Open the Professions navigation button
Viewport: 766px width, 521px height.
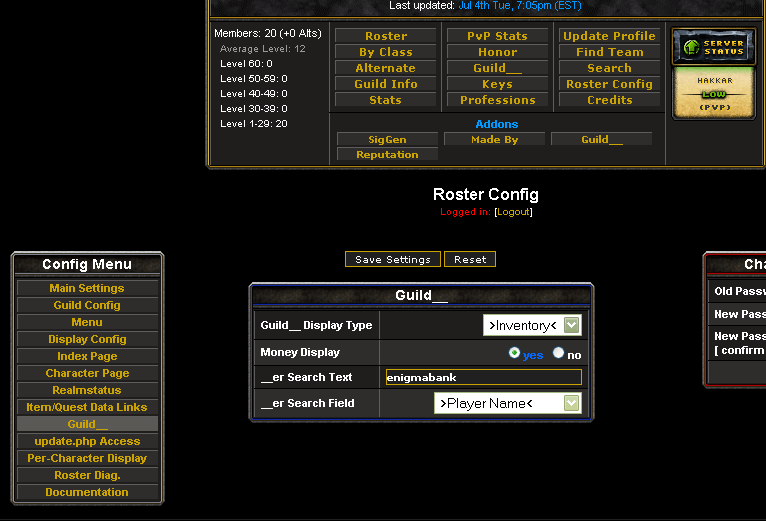click(x=497, y=100)
